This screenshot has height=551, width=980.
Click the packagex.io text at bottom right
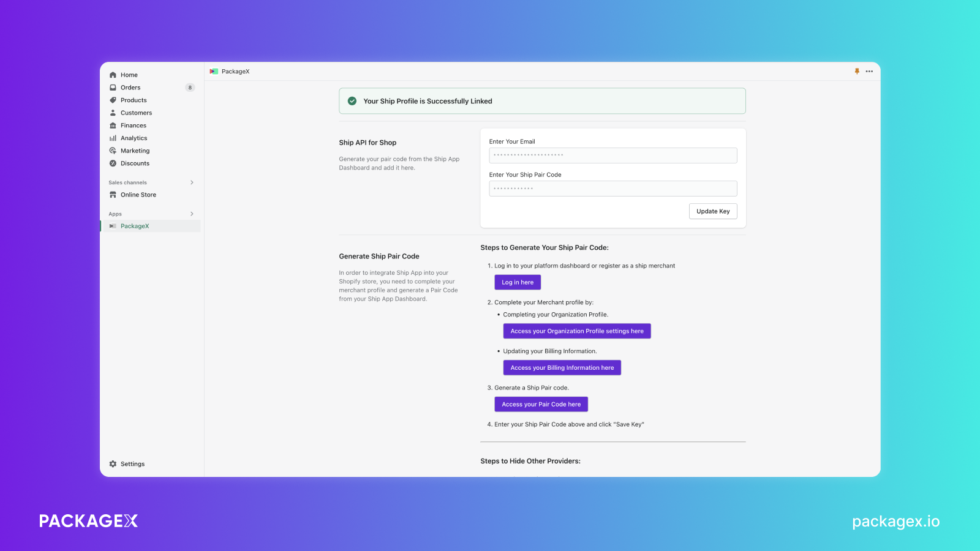pyautogui.click(x=895, y=522)
